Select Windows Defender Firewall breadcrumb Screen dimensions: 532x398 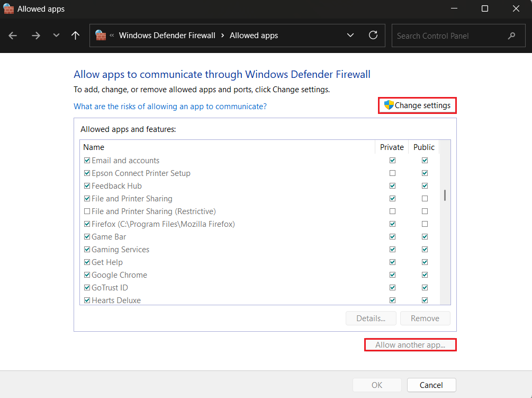167,36
